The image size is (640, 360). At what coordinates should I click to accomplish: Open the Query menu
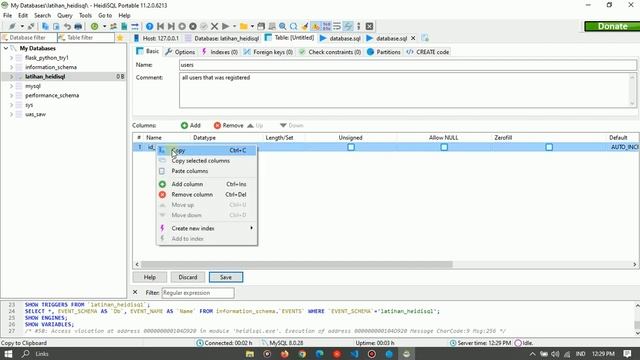click(64, 16)
